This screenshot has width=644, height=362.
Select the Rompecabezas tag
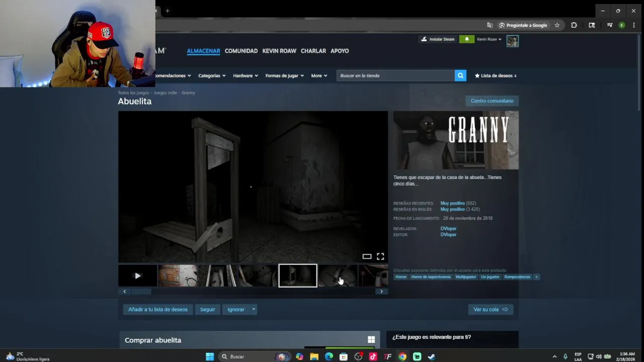pyautogui.click(x=517, y=277)
